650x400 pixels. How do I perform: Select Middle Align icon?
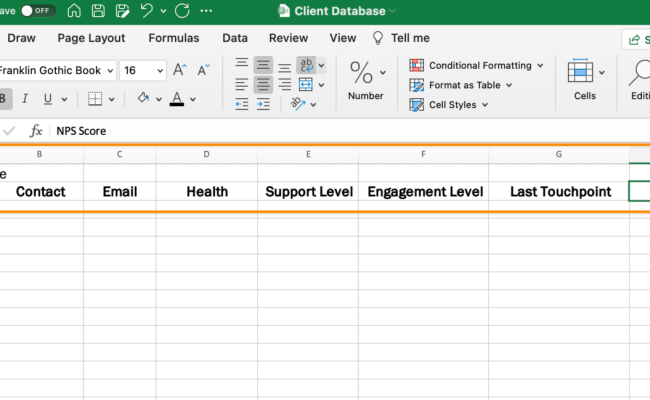(263, 65)
